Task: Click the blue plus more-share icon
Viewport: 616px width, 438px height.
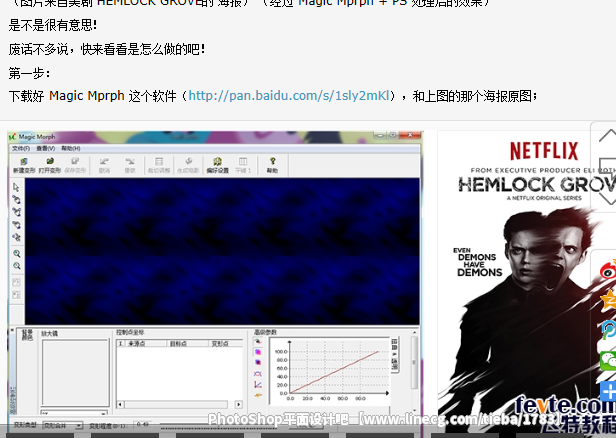Action: (608, 391)
